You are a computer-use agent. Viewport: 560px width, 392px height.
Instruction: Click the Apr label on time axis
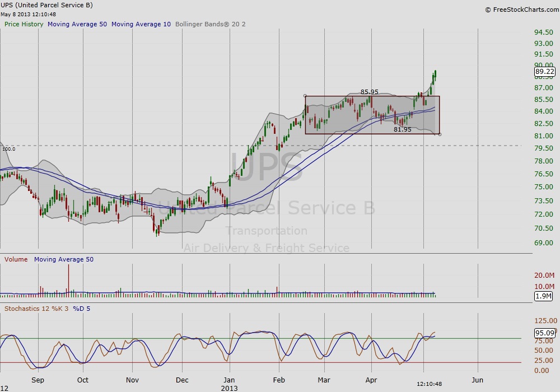[x=371, y=380]
